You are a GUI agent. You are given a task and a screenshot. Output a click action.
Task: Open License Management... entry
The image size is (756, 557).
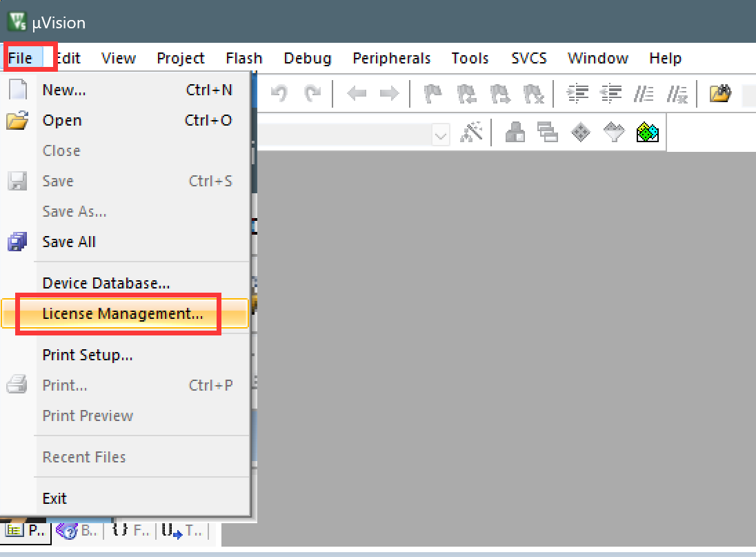pos(126,313)
